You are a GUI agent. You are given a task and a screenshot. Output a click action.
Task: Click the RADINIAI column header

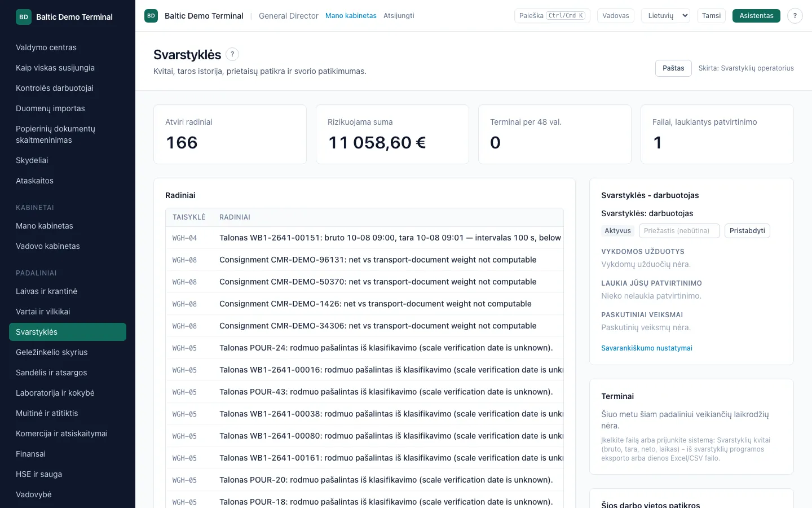pyautogui.click(x=235, y=217)
